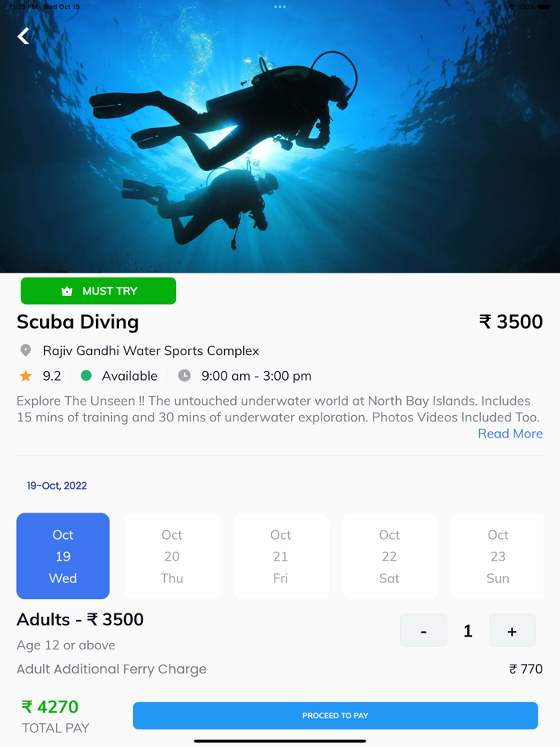The image size is (560, 747).
Task: Click the location pin icon
Action: tap(26, 350)
